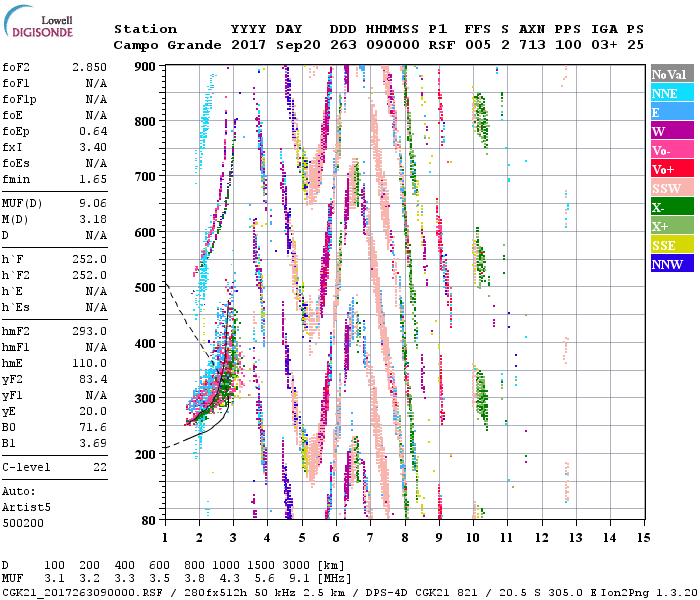700x600 pixels.
Task: Click the 900 label on height axis
Action: [x=147, y=66]
